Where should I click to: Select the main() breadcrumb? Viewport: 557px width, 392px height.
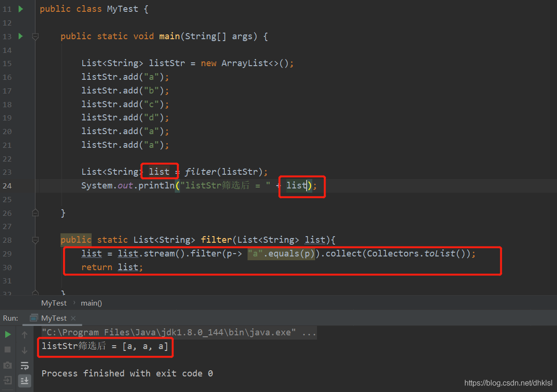[x=91, y=303]
